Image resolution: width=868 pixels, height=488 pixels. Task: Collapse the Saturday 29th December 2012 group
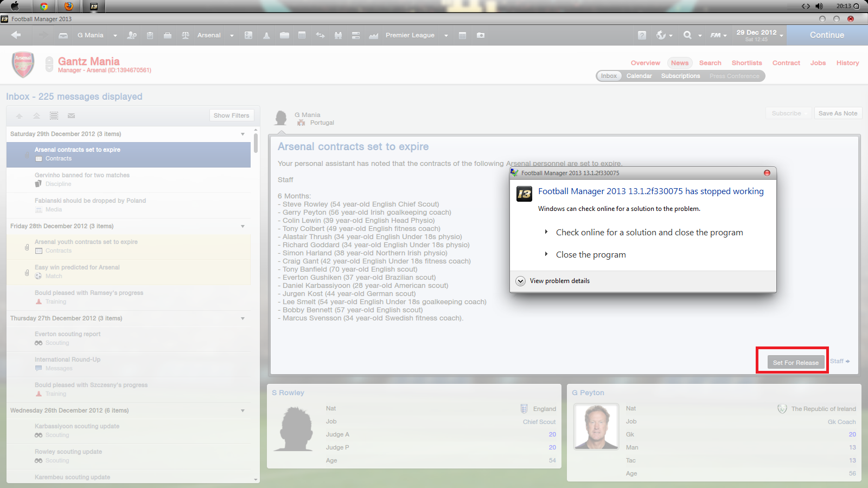242,134
